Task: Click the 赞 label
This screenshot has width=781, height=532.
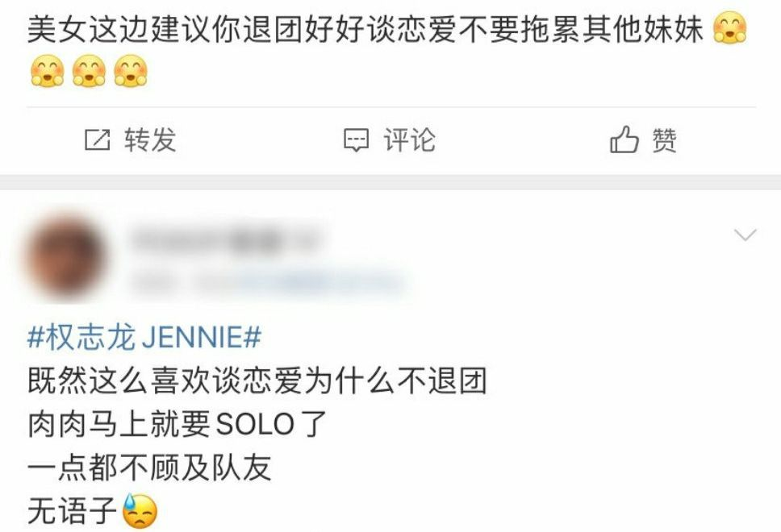Action: click(x=665, y=139)
